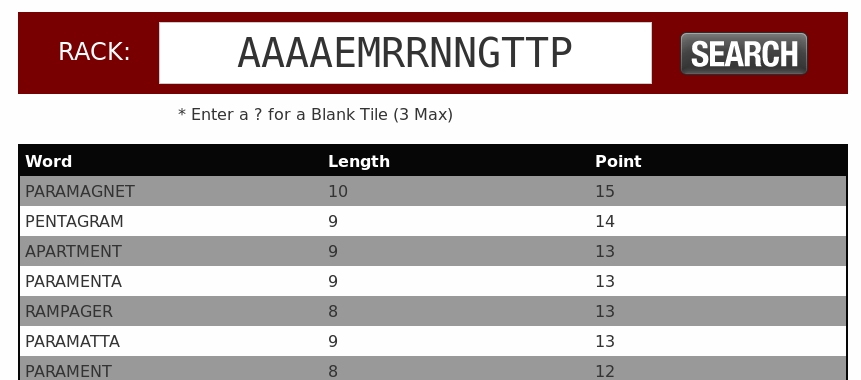Click length 10 cell for PARAMAGNET
This screenshot has height=380, width=861.
tap(338, 192)
